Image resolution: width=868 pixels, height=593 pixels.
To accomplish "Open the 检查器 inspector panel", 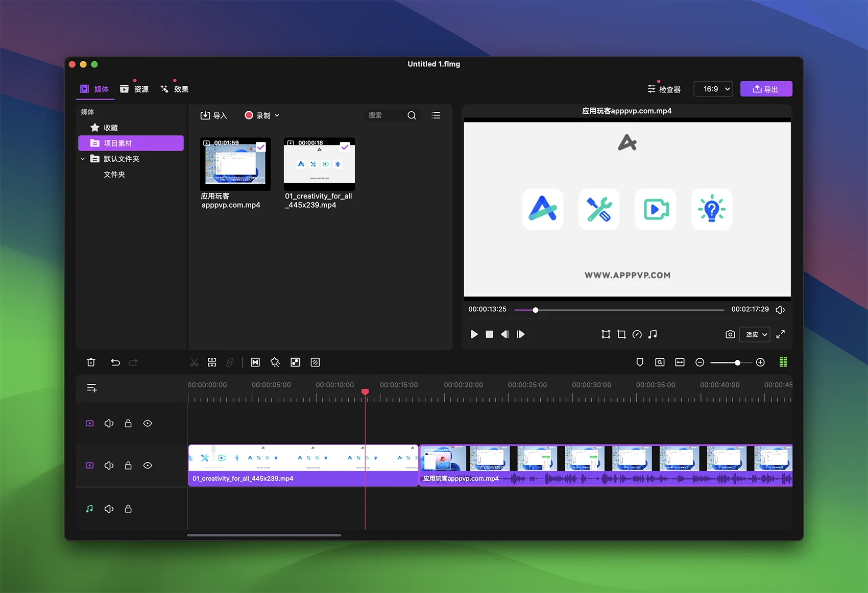I will [664, 89].
